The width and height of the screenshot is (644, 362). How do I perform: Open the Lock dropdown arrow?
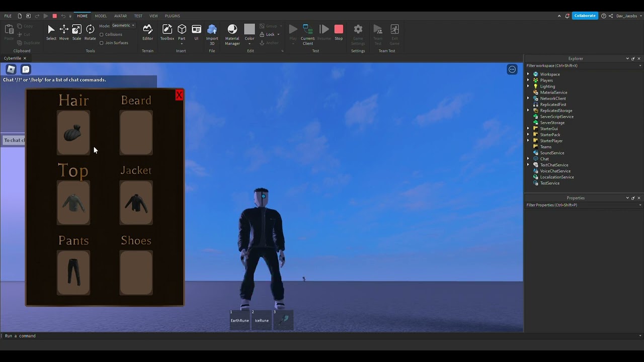[x=278, y=34]
